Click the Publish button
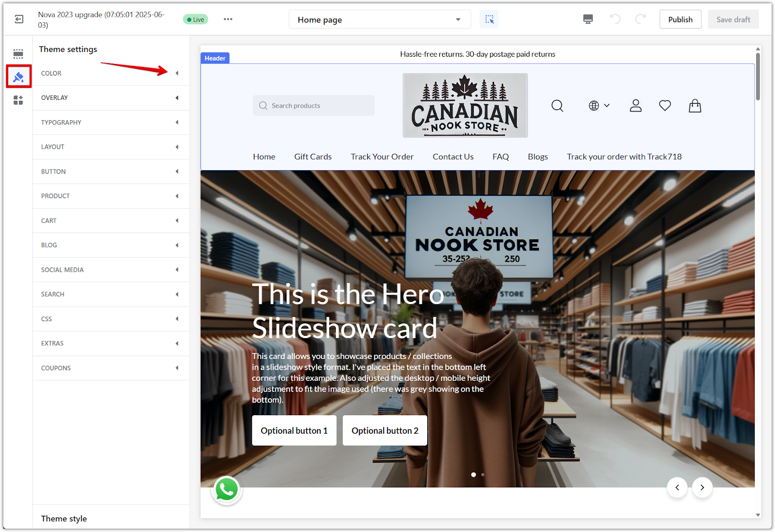 coord(681,19)
